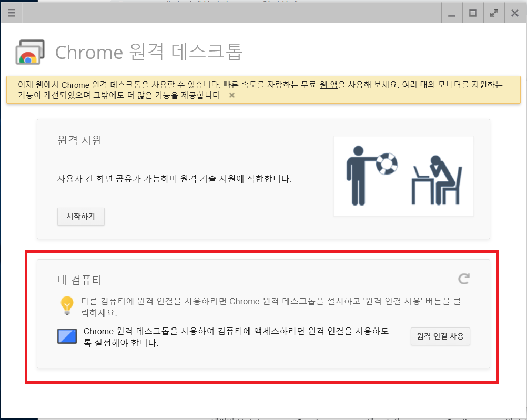This screenshot has height=420, width=527.
Task: Click the '시작하기' button under 원격 지원
Action: [80, 217]
